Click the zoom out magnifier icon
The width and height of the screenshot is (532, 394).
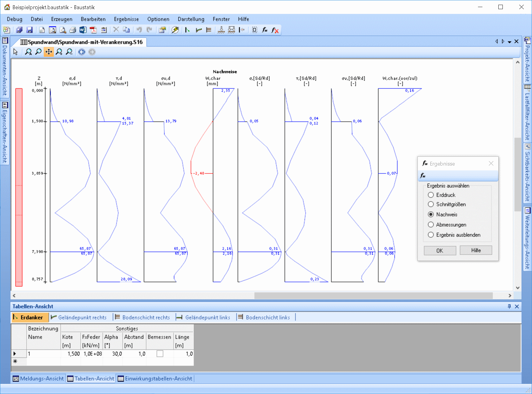69,52
